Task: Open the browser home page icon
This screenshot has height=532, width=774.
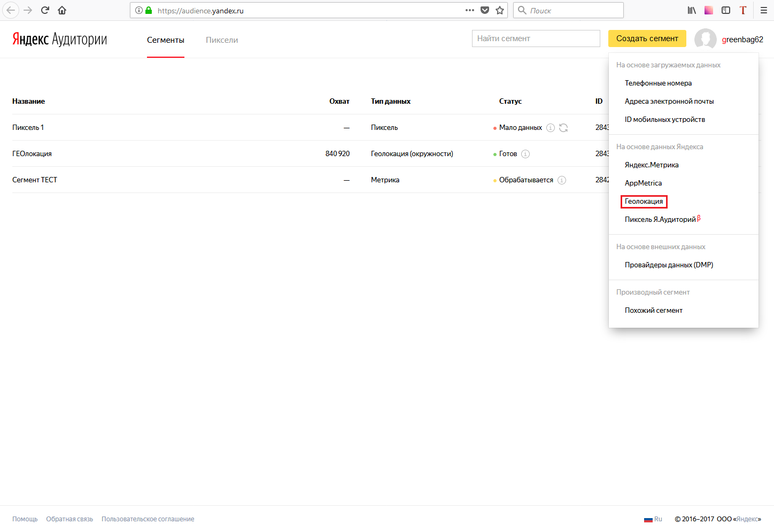Action: click(62, 10)
